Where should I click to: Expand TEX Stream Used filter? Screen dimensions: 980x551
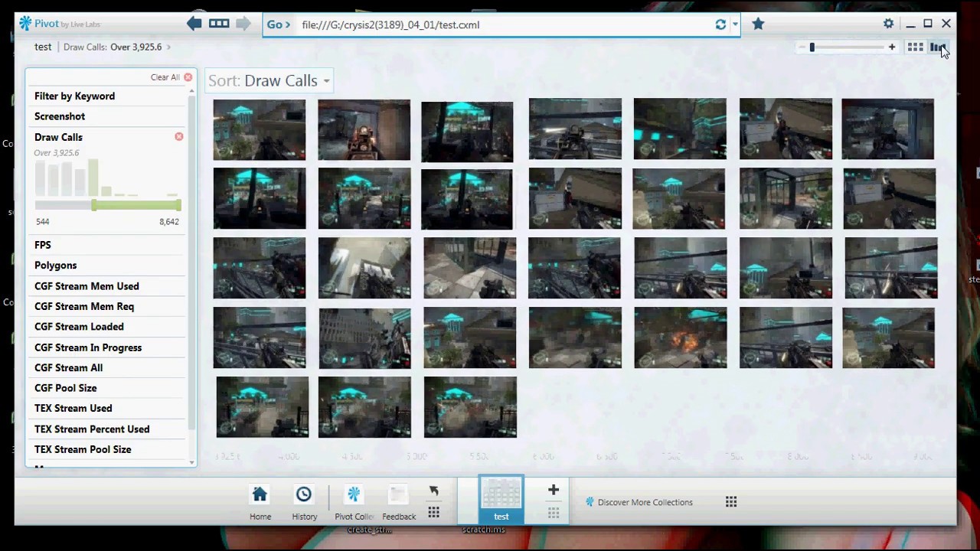(x=73, y=408)
